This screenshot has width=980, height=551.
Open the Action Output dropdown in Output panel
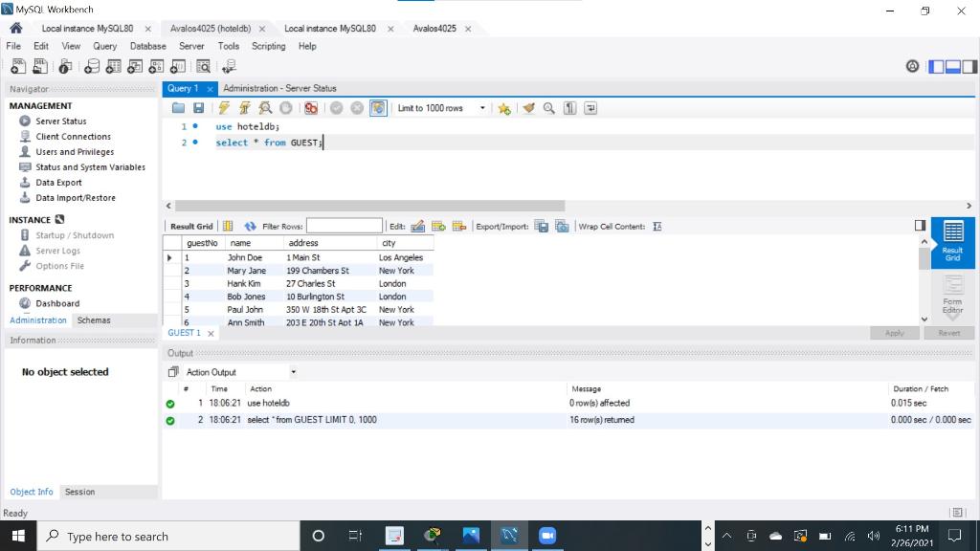pyautogui.click(x=293, y=371)
